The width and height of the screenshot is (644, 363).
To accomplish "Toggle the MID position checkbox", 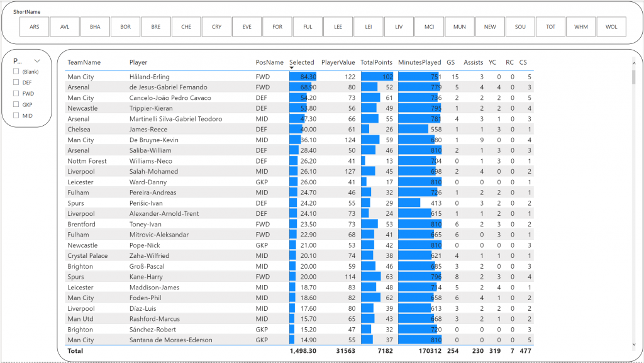I will (x=16, y=116).
